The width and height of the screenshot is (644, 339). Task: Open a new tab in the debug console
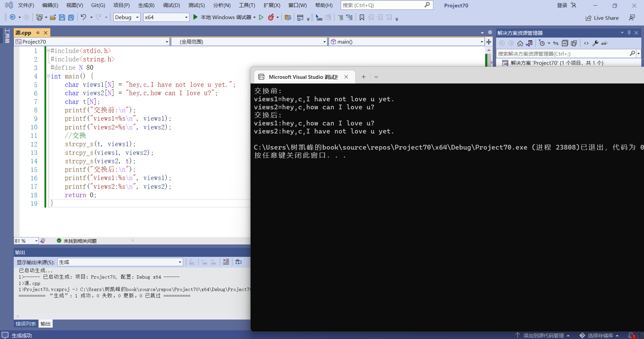click(x=363, y=77)
